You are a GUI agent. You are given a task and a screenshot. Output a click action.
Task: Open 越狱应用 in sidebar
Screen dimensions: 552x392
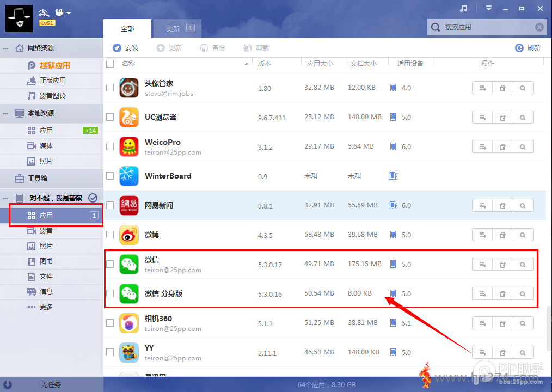51,65
